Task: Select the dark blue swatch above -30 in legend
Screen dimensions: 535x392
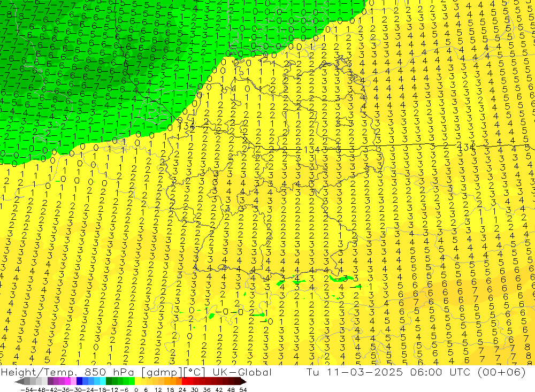Action: pyautogui.click(x=79, y=381)
